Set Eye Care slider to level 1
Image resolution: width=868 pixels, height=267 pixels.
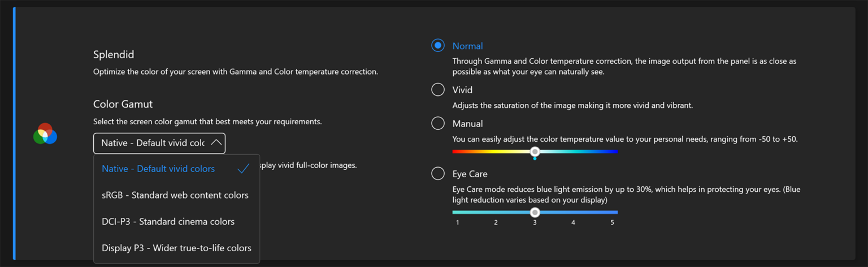(x=458, y=213)
